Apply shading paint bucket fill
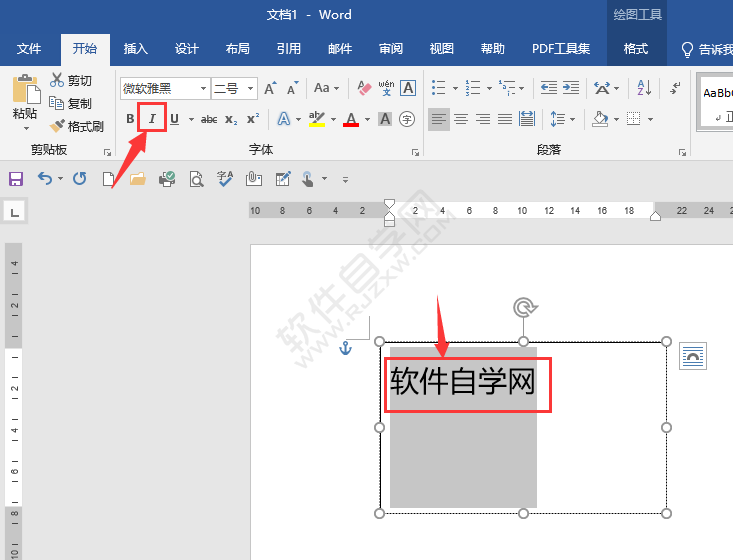 (x=600, y=119)
